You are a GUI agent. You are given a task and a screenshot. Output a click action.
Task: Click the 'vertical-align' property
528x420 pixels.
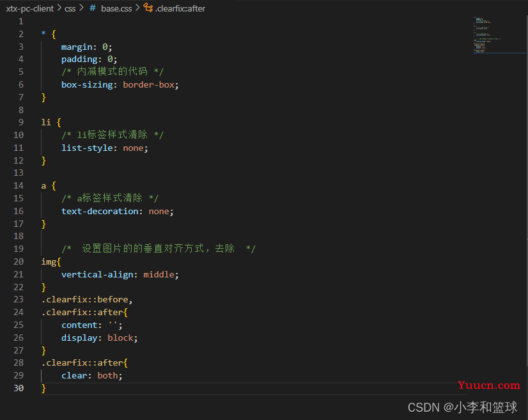[97, 274]
